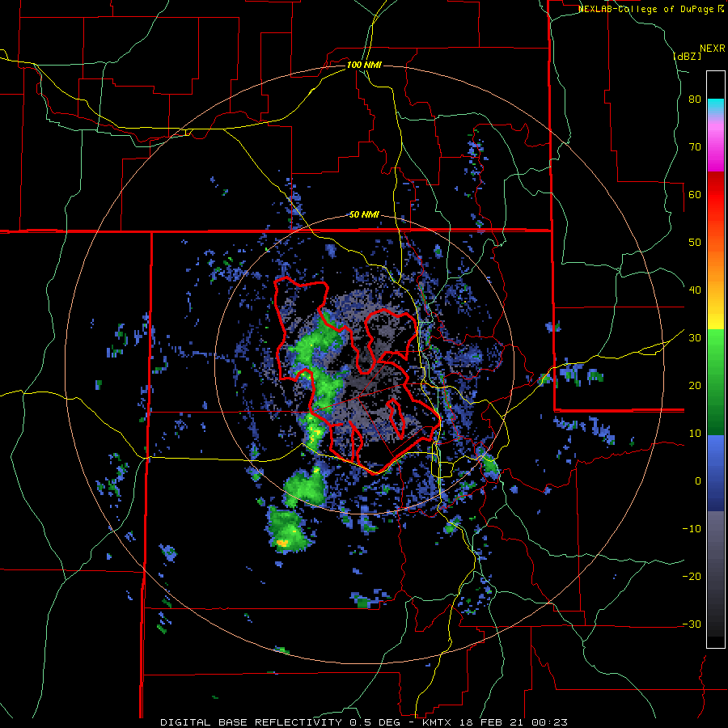Click the 'NEXR' label above the legend
The width and height of the screenshot is (728, 728).
712,49
